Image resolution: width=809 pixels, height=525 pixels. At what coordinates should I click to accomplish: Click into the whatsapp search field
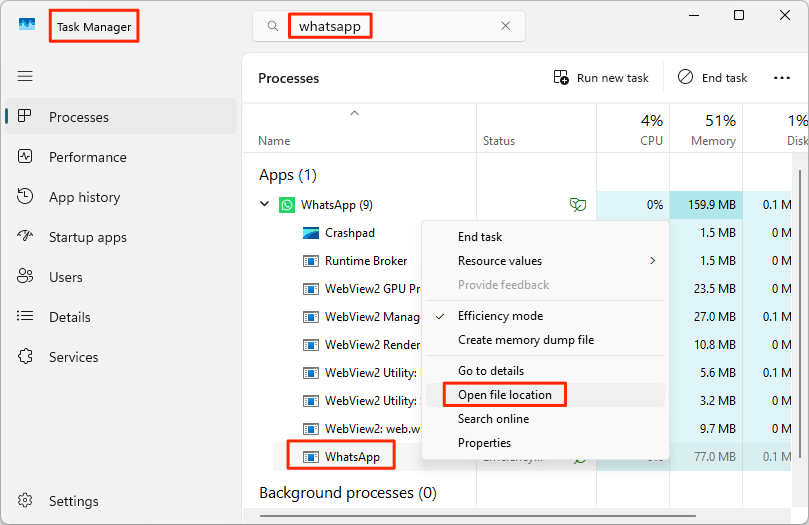(x=389, y=26)
